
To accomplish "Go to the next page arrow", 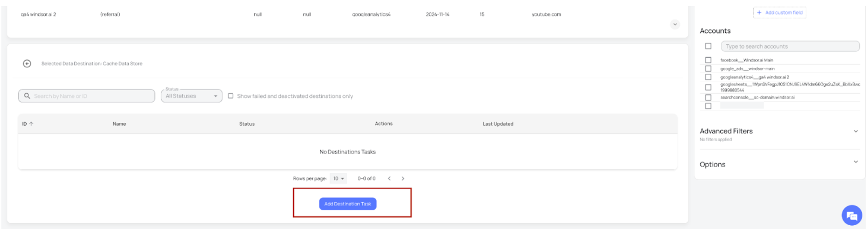I will click(x=403, y=179).
